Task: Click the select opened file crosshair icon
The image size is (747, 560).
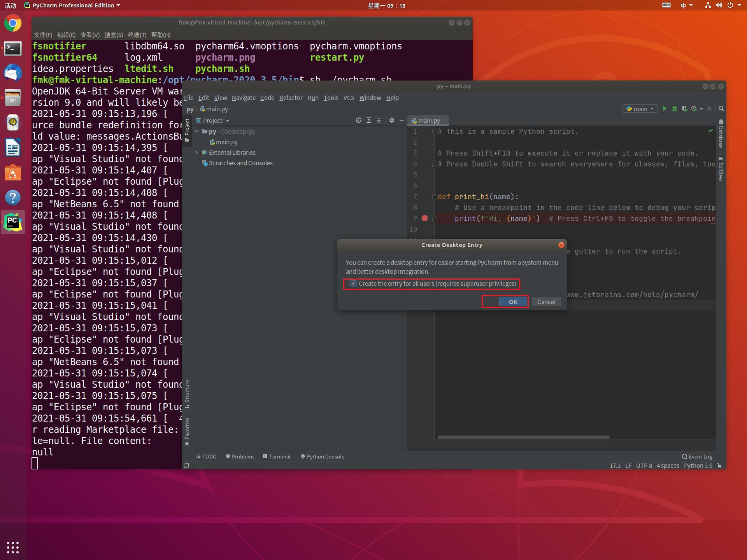Action: [359, 121]
